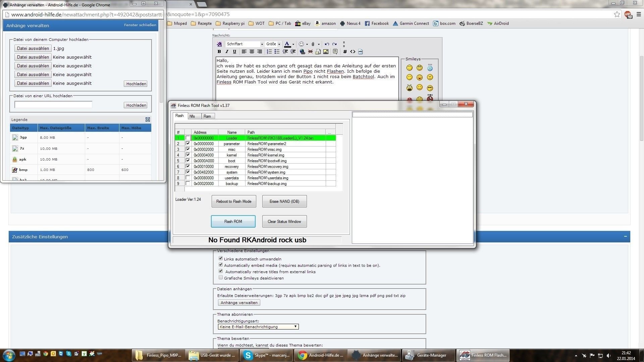This screenshot has height=362, width=644.
Task: Insert an image into the message
Action: point(326,52)
